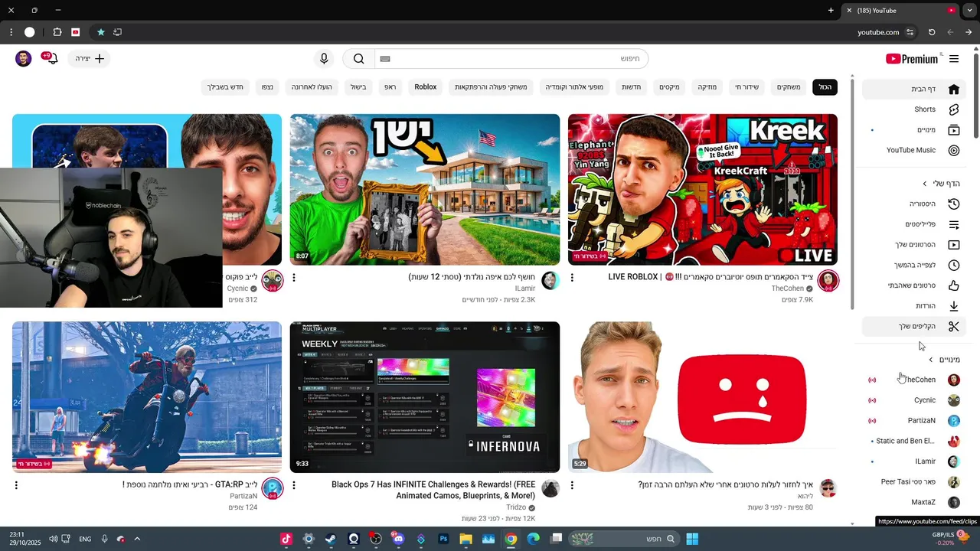Open Your videos (הסרטונים שלך)
980x551 pixels.
(x=913, y=245)
